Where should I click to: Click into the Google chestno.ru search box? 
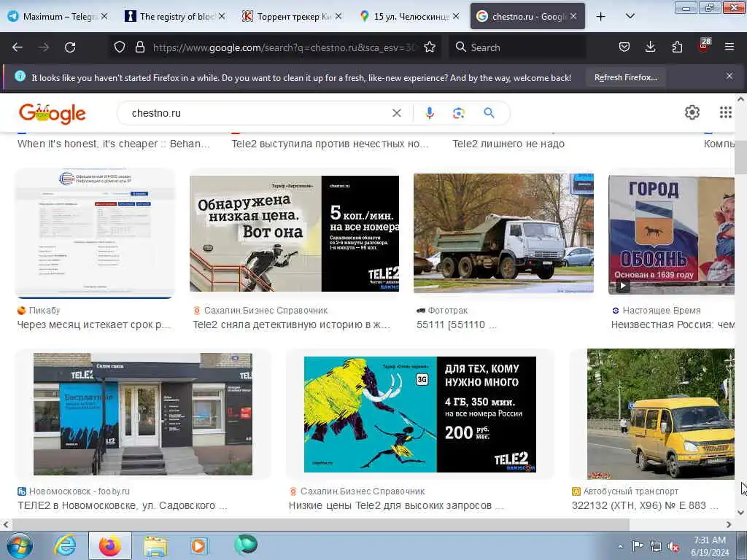[x=258, y=113]
